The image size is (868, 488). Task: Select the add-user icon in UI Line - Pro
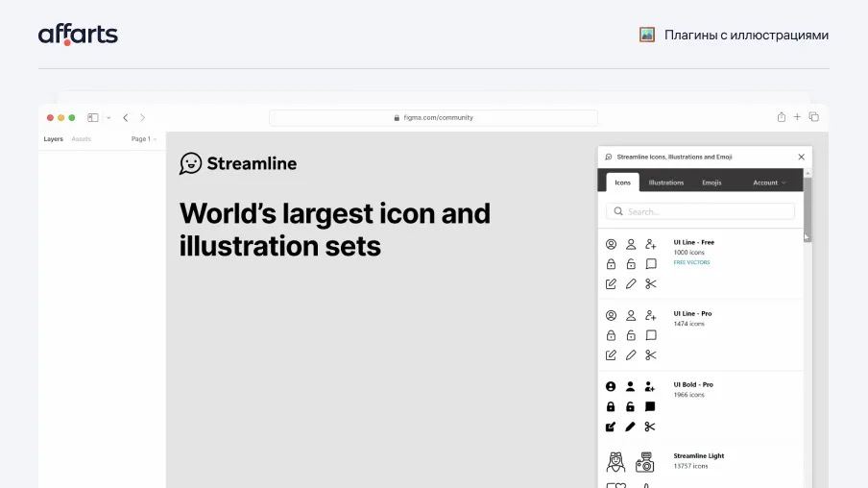651,315
